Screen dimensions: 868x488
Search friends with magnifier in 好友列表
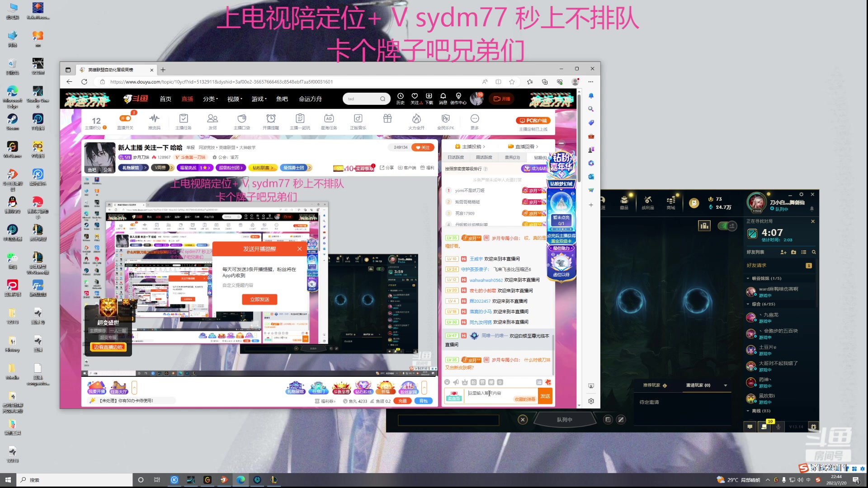tap(814, 252)
